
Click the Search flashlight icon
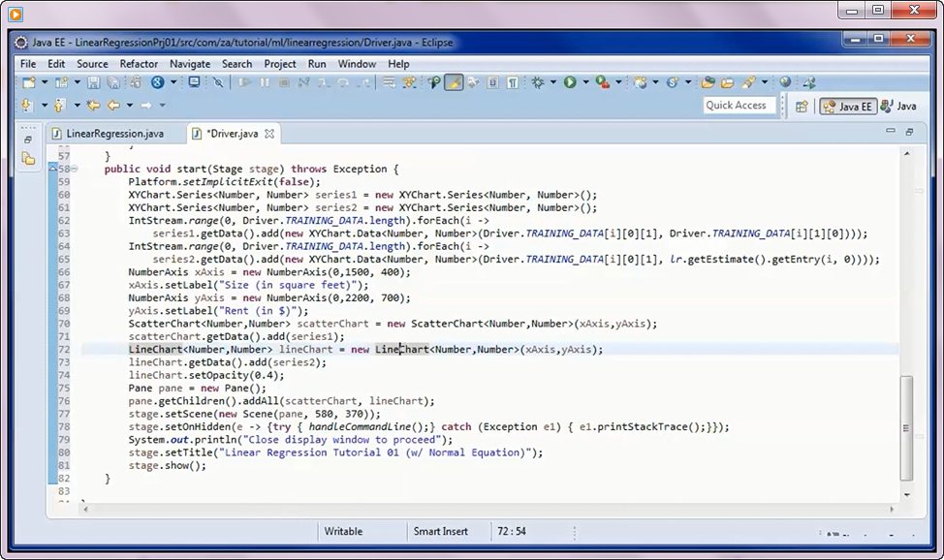point(748,83)
